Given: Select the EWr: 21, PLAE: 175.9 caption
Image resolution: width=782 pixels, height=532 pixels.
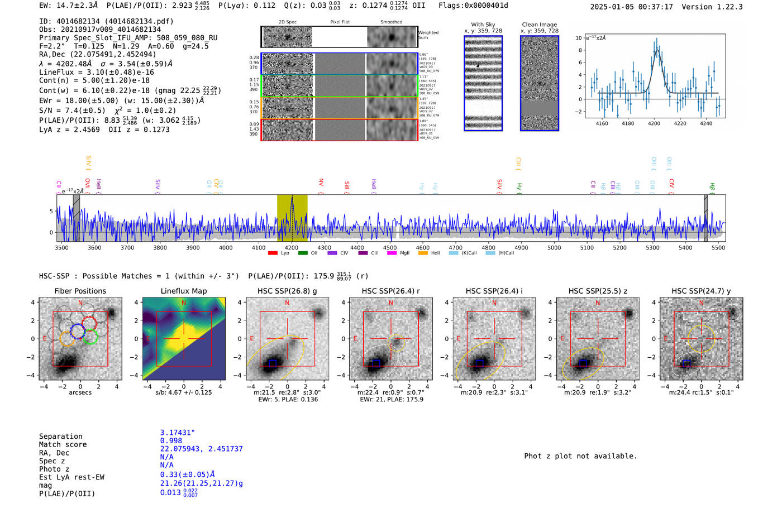Looking at the screenshot, I should (x=392, y=400).
